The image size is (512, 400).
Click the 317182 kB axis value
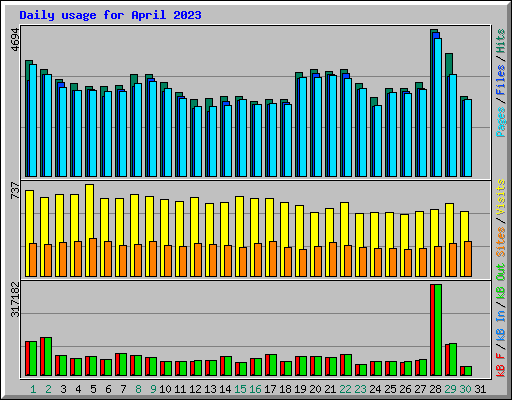(15, 299)
